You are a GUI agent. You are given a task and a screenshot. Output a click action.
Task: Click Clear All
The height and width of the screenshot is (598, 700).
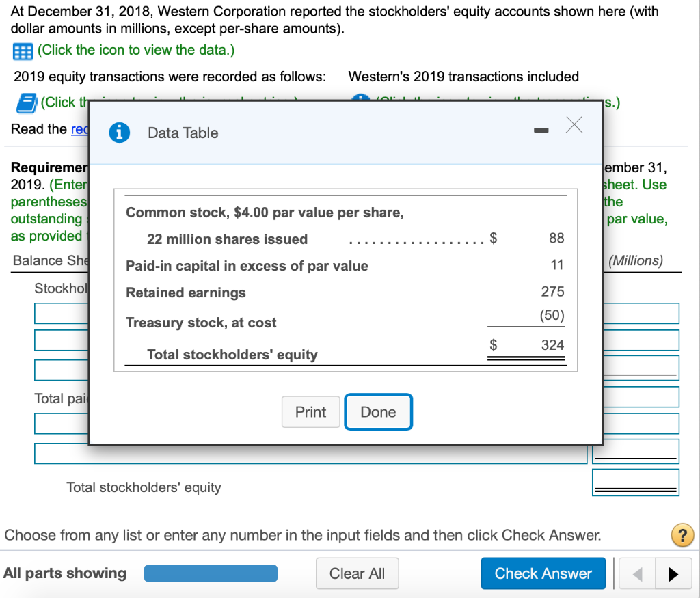pyautogui.click(x=357, y=573)
